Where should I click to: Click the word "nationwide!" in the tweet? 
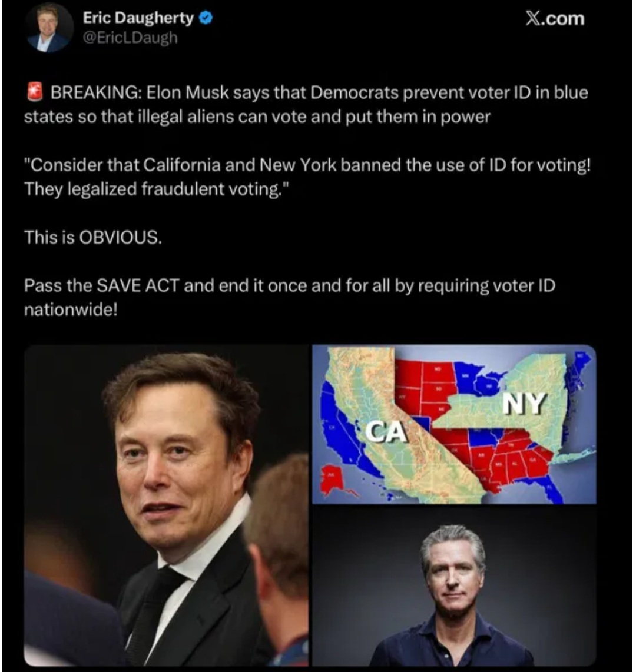[x=71, y=310]
